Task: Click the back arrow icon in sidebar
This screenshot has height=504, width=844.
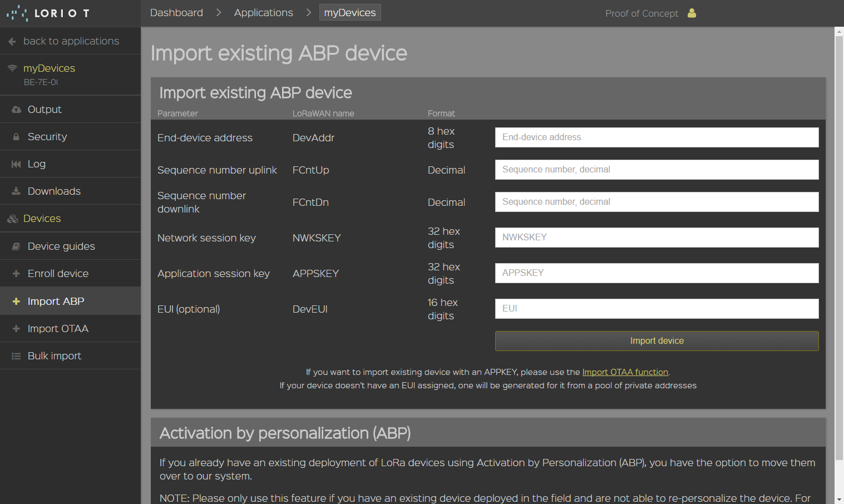Action: coord(12,41)
